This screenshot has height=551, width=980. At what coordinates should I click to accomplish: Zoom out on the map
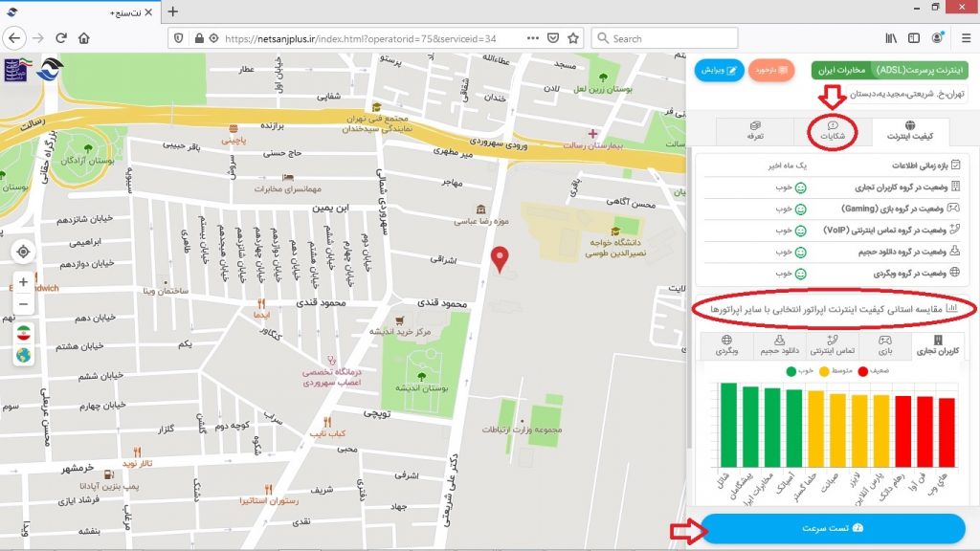click(x=23, y=304)
